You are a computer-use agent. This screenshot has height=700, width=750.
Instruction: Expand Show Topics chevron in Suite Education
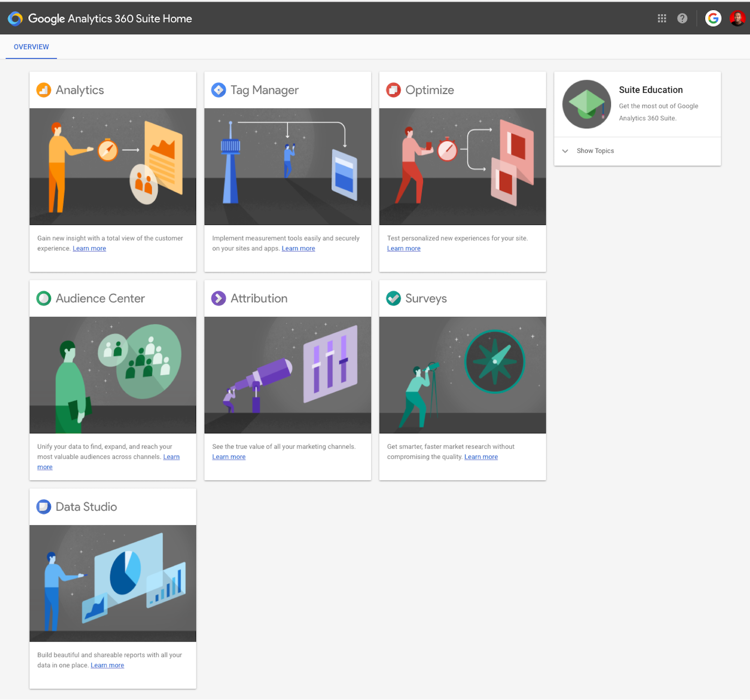coord(565,151)
